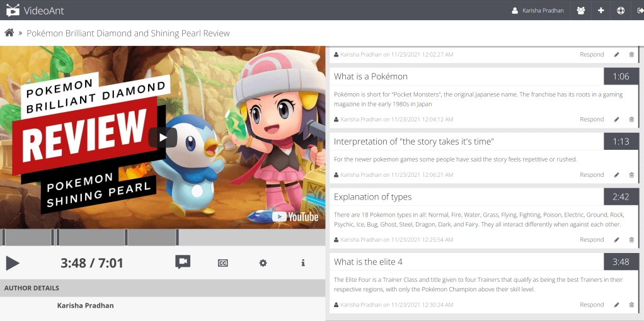The width and height of the screenshot is (644, 321).
Task: Seek within the gray annotation timeline bar
Action: [x=163, y=237]
